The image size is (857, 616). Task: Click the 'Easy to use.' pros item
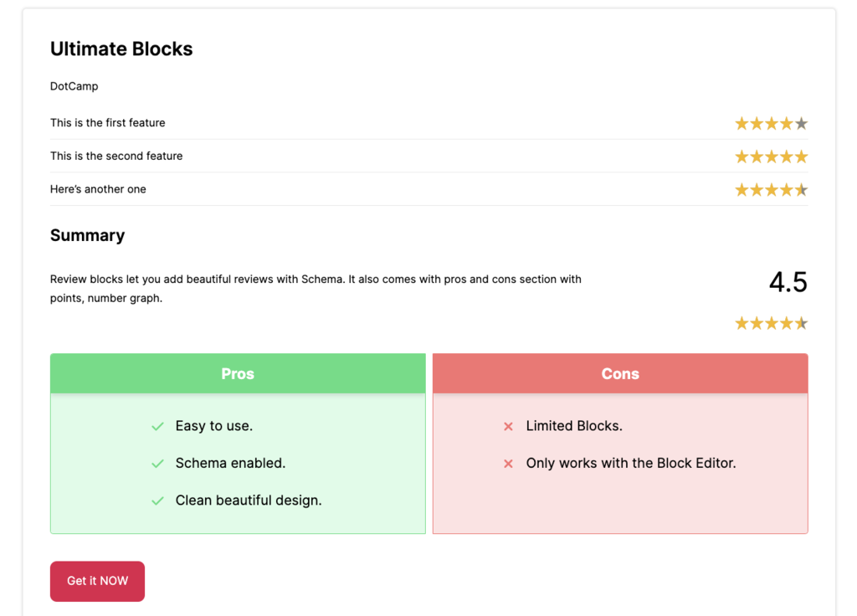[x=213, y=426]
